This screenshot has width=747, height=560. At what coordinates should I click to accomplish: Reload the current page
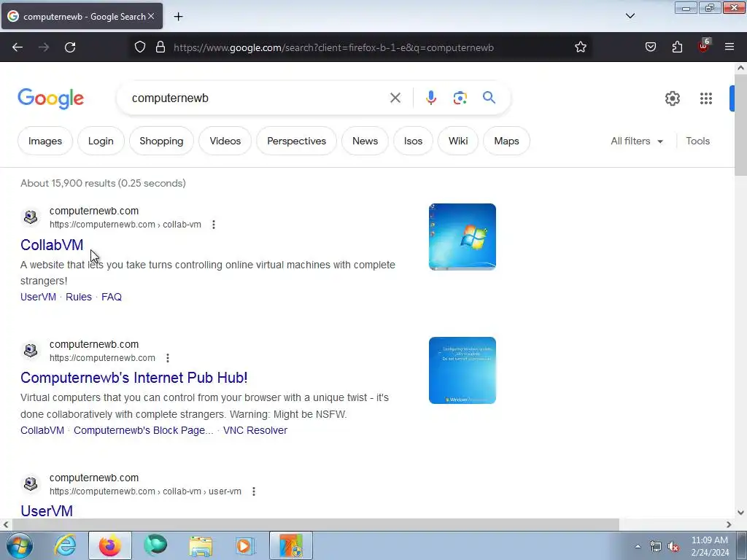(x=70, y=47)
